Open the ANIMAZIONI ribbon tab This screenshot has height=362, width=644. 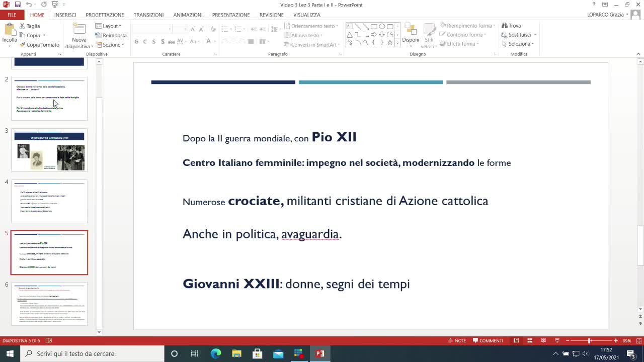point(188,15)
